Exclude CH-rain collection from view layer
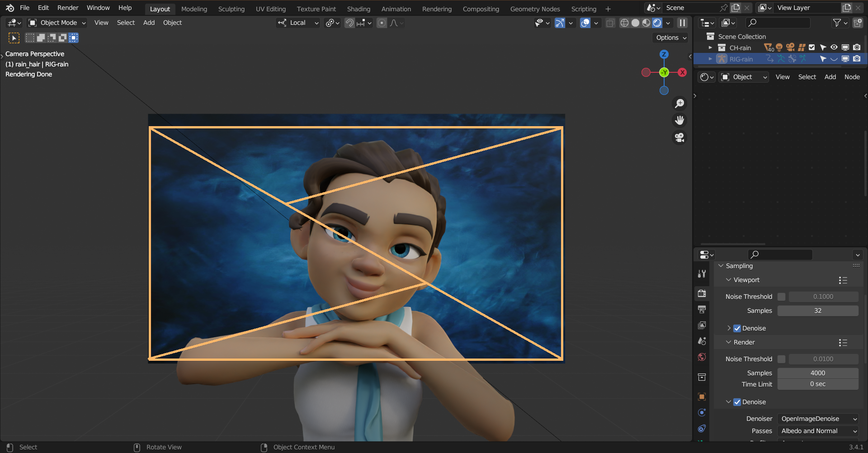This screenshot has height=453, width=868. pos(812,47)
